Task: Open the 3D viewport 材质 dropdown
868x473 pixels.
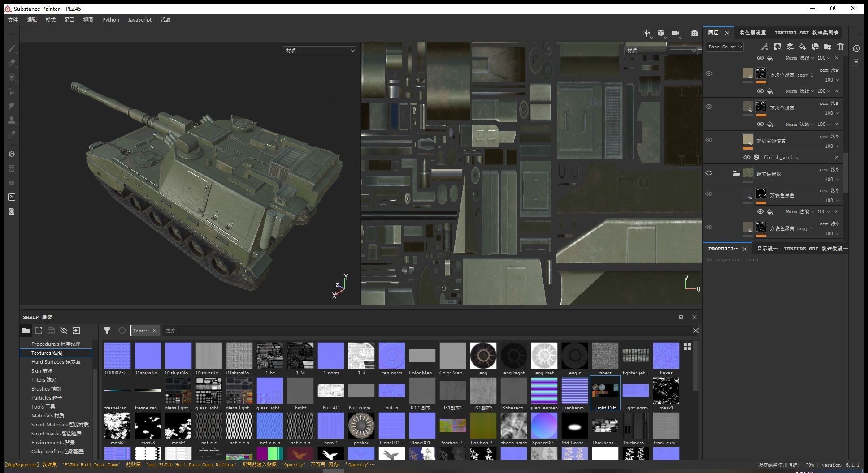Action: click(x=319, y=51)
